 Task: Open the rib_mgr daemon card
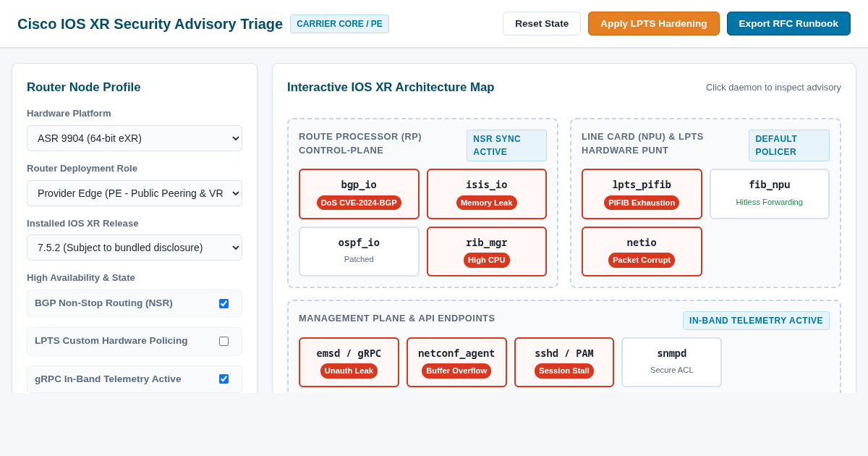tap(487, 252)
